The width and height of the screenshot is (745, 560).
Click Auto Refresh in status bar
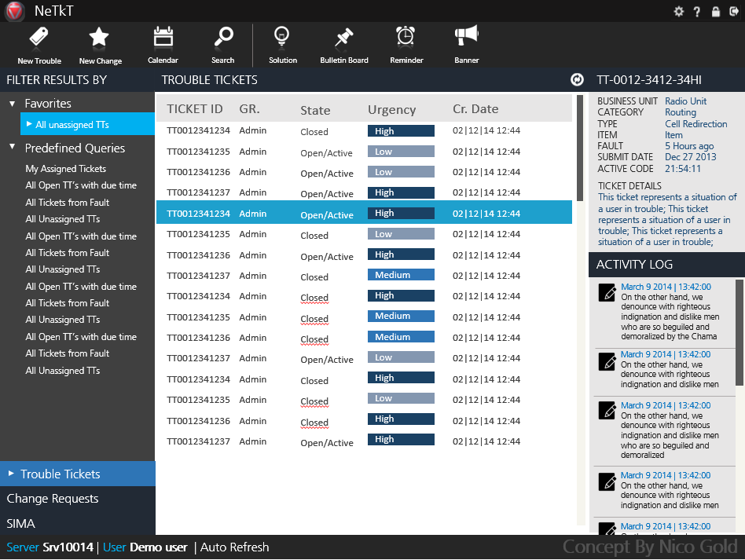[235, 547]
